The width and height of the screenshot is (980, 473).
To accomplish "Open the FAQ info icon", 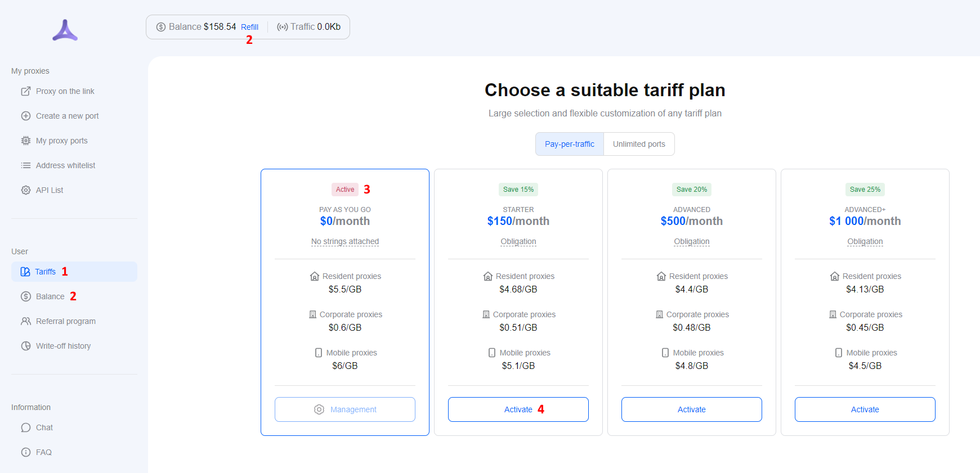I will tap(26, 452).
